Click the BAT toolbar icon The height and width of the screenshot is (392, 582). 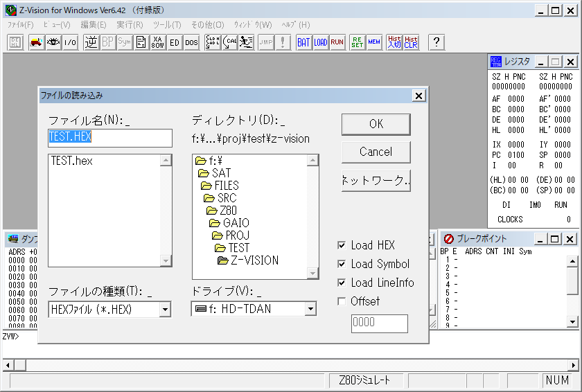tap(303, 42)
